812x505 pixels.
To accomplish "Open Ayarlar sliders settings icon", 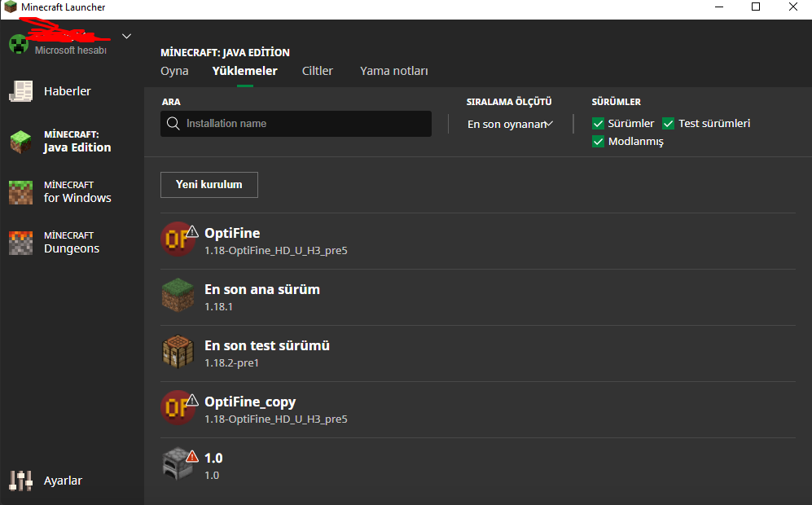I will click(20, 481).
